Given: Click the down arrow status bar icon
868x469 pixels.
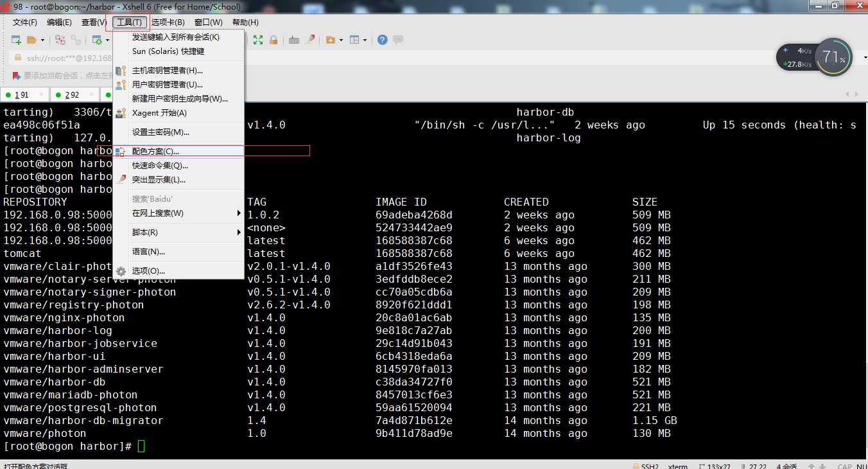Looking at the screenshot, I should [823, 465].
